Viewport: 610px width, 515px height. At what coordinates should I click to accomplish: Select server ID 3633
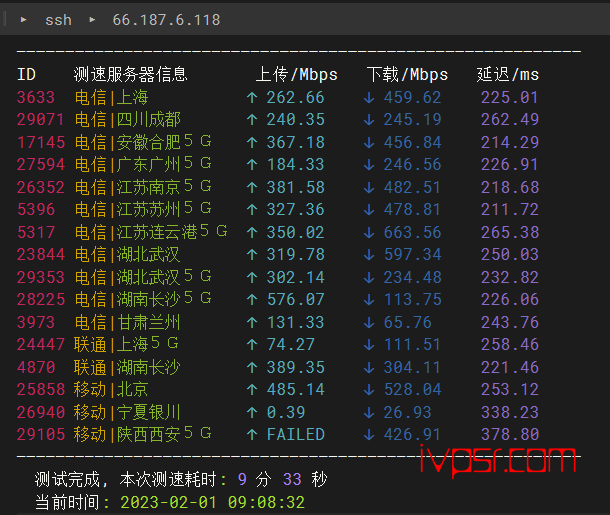pos(36,97)
